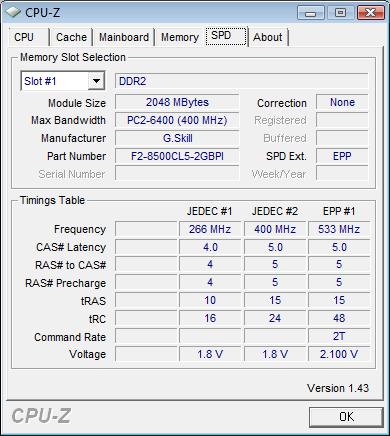Click the JEDEC #2 column header

275,211
